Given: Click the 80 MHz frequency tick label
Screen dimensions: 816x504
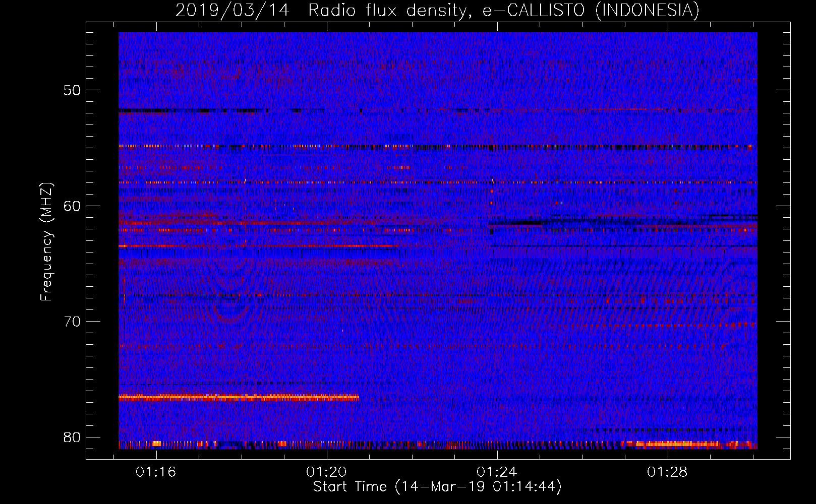Looking at the screenshot, I should (73, 437).
